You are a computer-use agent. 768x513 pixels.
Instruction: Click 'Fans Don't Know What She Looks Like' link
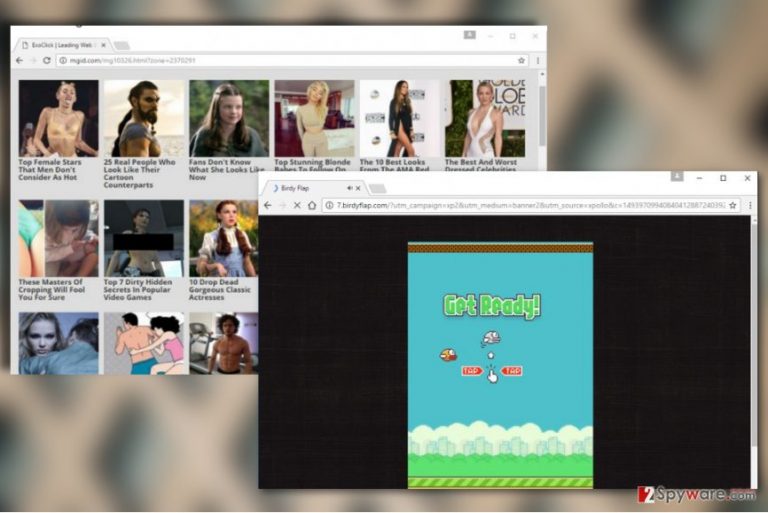(x=226, y=170)
